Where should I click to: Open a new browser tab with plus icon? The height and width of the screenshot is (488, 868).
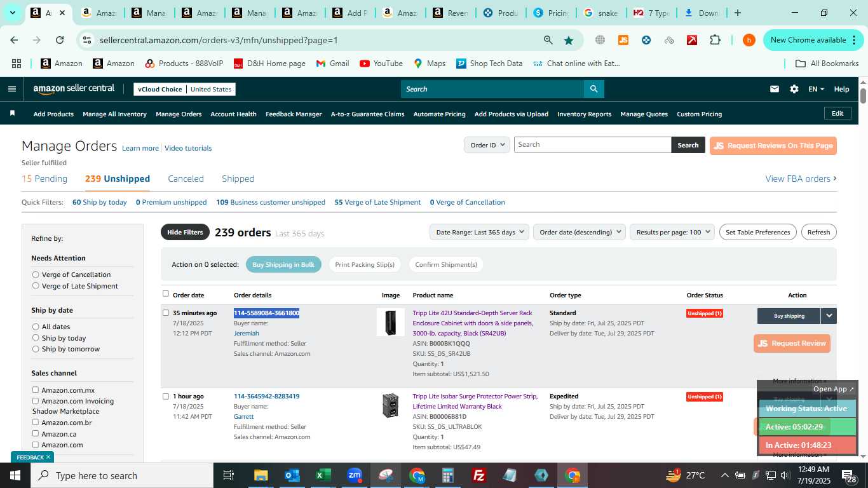737,13
